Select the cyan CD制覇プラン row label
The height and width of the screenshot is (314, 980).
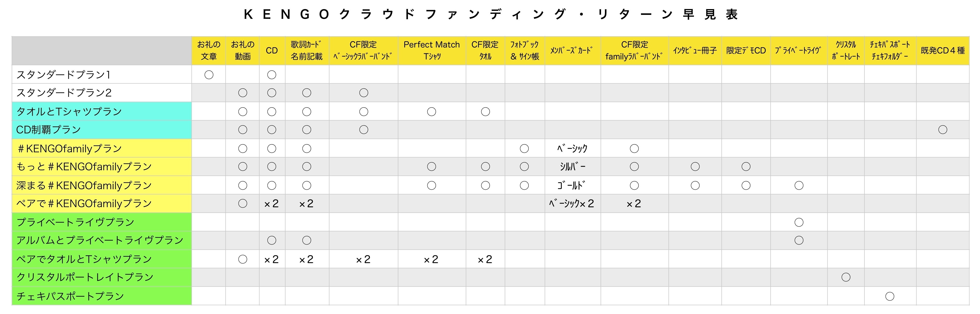click(x=49, y=130)
